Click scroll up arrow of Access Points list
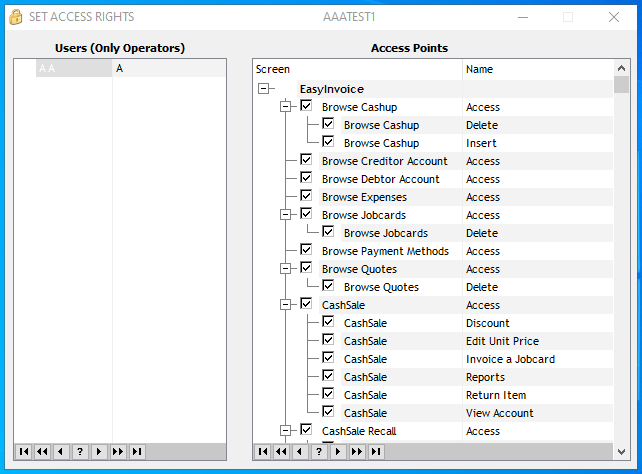The width and height of the screenshot is (642, 474). pyautogui.click(x=621, y=68)
